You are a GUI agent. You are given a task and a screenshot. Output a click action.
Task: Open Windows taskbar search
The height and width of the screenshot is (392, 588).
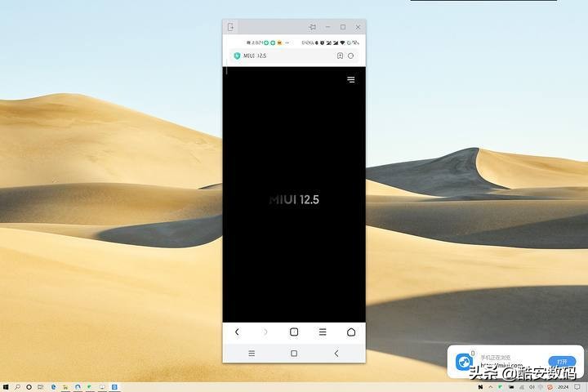[x=17, y=387]
